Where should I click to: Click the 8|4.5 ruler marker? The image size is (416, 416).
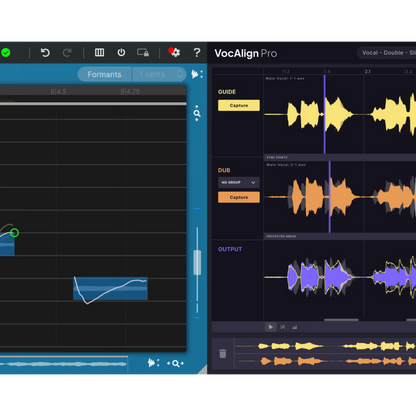coord(58,91)
